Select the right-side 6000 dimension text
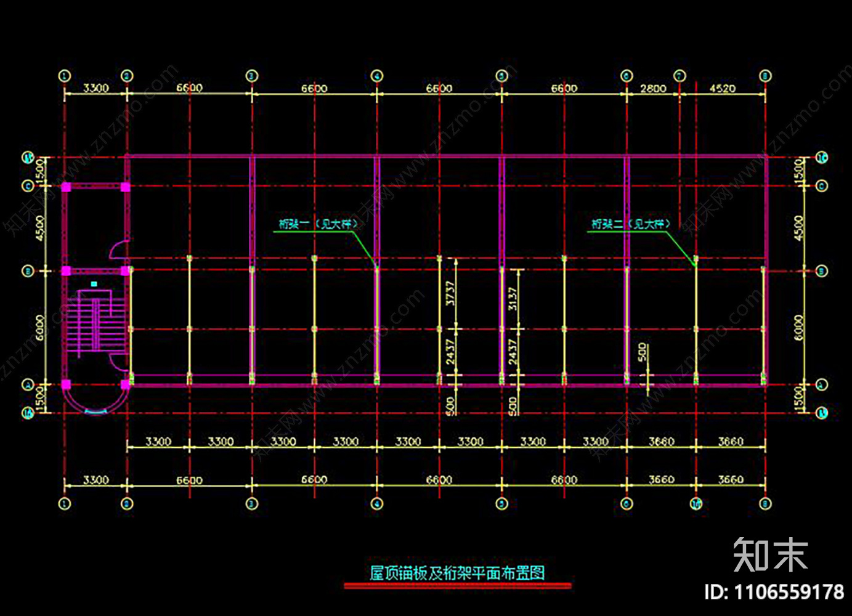Screen dimensions: 852x616 pos(799,328)
